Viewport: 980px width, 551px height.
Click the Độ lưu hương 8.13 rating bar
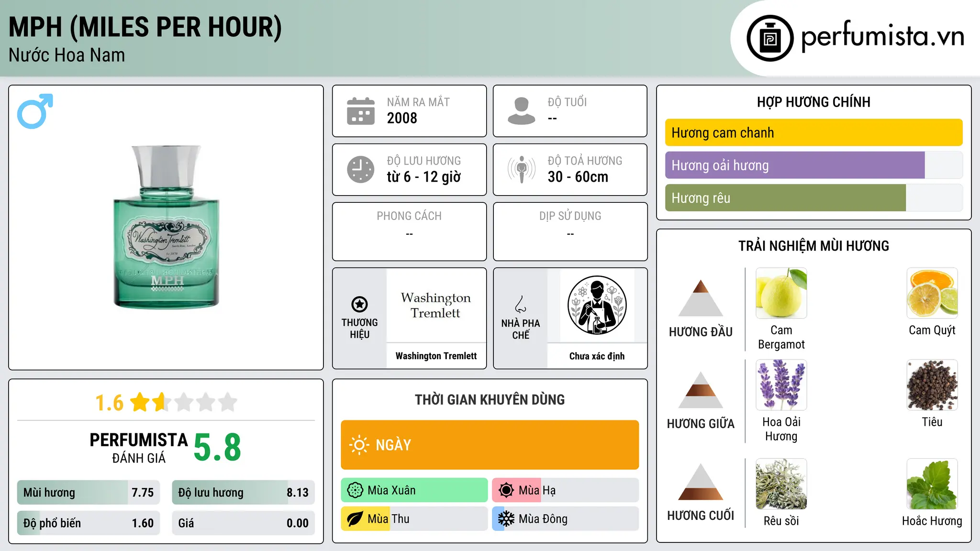(x=243, y=493)
